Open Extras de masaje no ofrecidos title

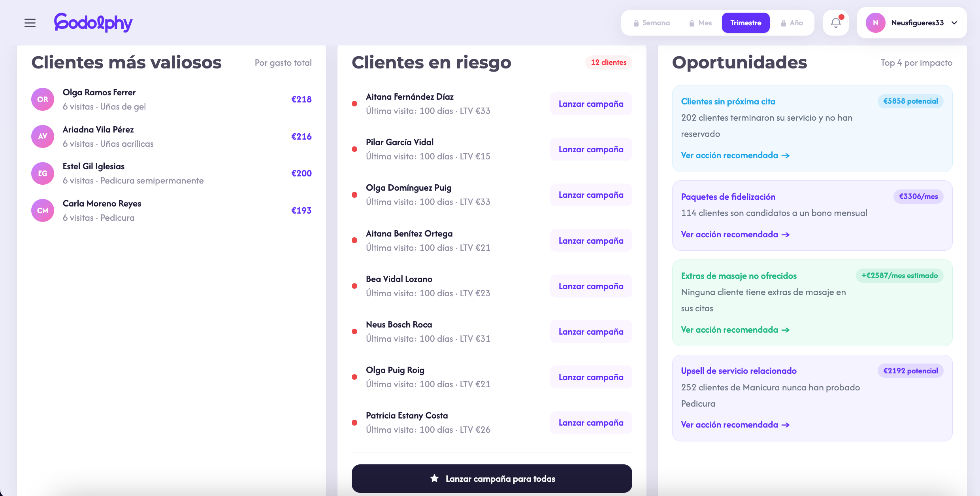(x=739, y=276)
